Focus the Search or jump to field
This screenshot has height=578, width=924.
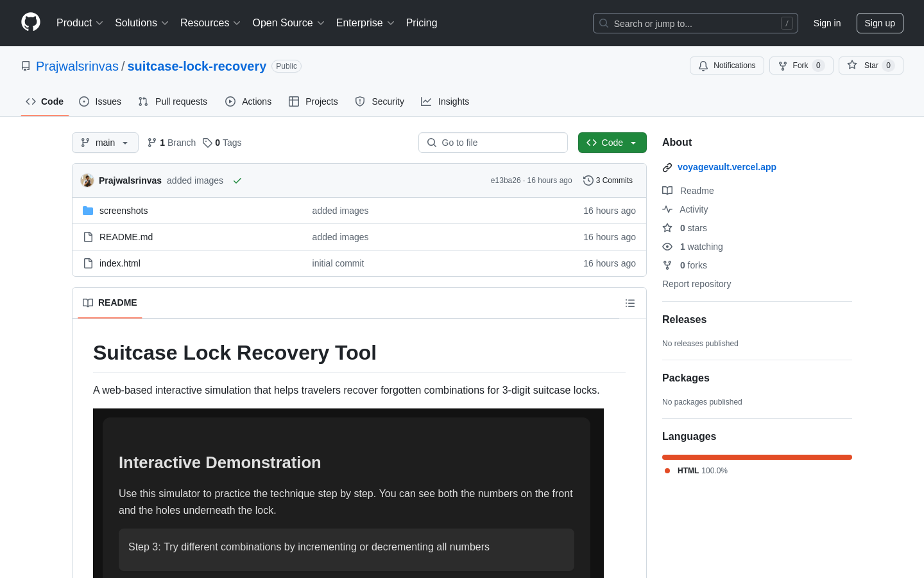(x=696, y=23)
